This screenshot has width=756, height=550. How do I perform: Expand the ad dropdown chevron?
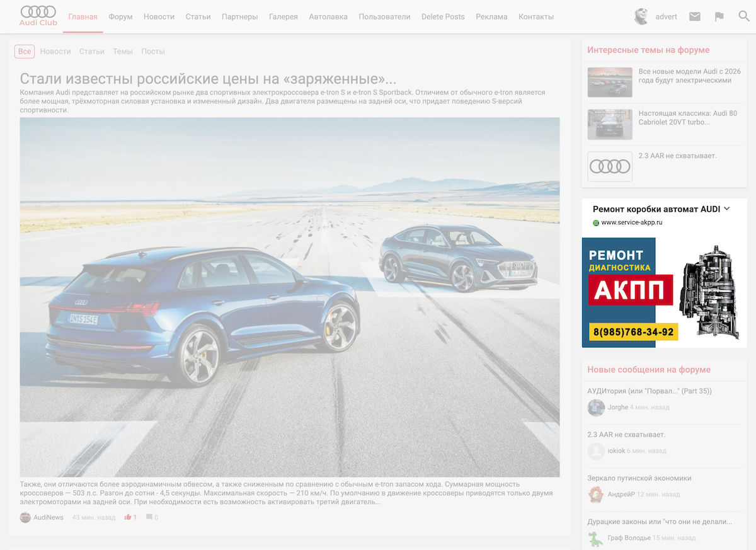727,209
